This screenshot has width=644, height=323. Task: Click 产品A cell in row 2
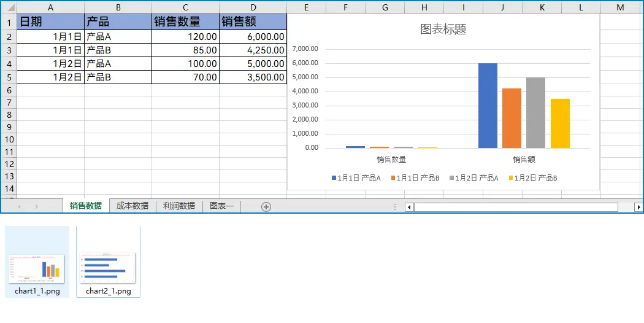[118, 37]
